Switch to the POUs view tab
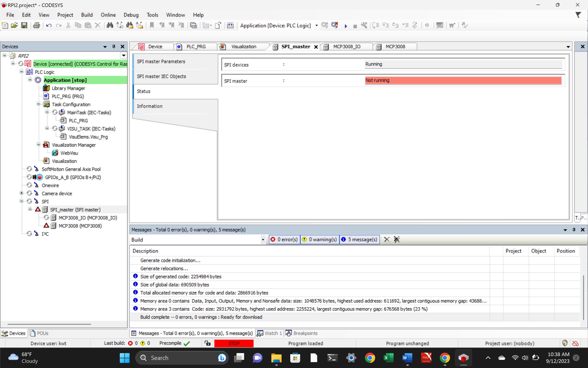 (39, 333)
